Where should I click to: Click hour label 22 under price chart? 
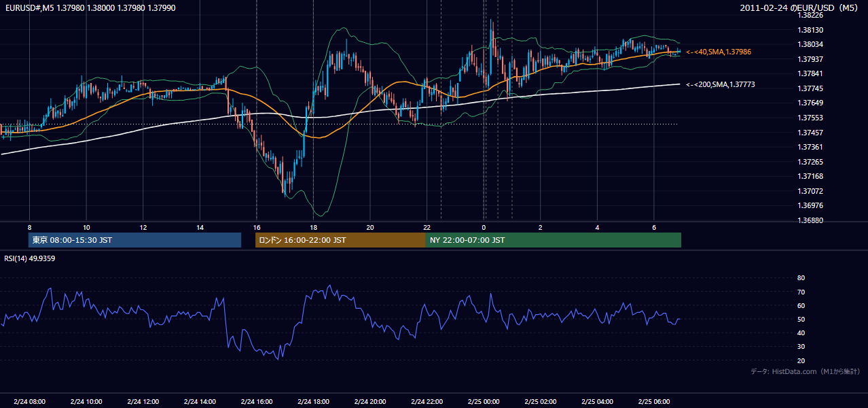tap(427, 227)
